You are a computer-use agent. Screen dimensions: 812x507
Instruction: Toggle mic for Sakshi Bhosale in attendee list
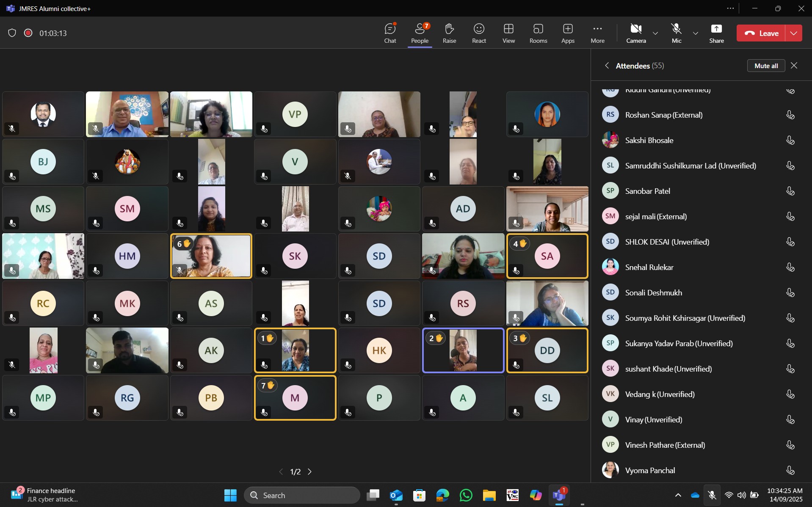point(790,141)
